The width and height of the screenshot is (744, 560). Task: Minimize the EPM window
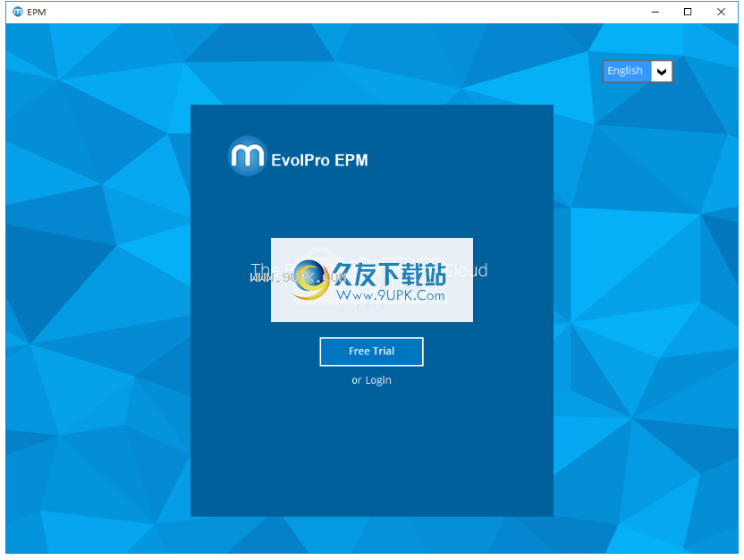(x=655, y=12)
